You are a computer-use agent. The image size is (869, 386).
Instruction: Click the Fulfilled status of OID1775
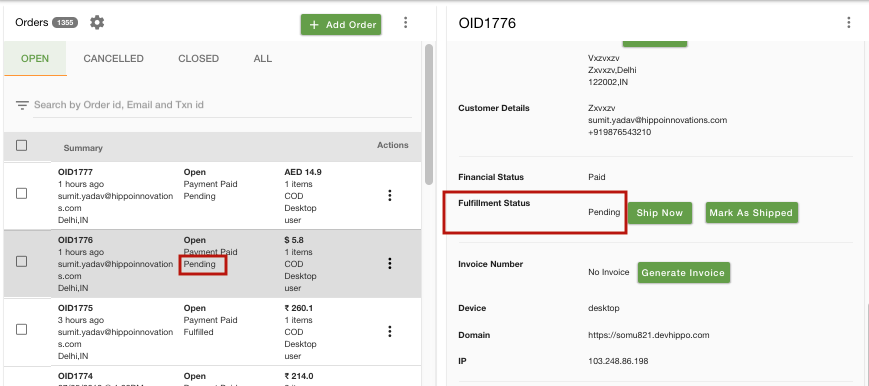click(x=198, y=332)
